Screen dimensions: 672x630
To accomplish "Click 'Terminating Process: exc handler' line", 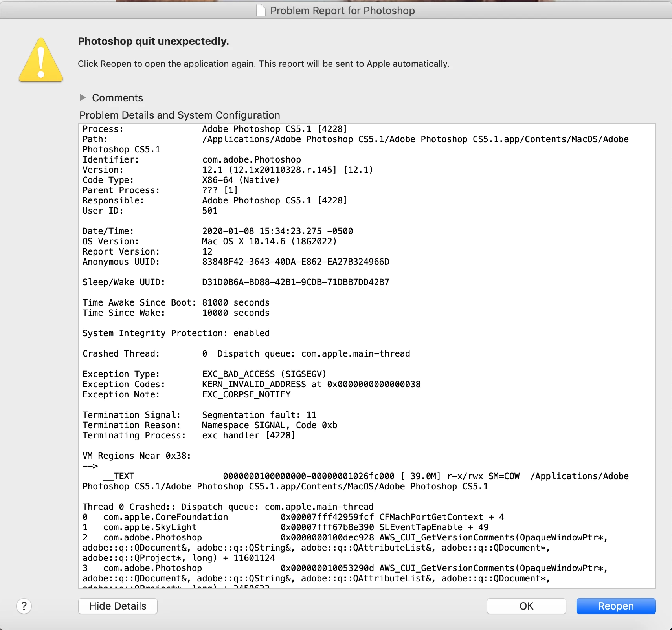I will [x=189, y=436].
